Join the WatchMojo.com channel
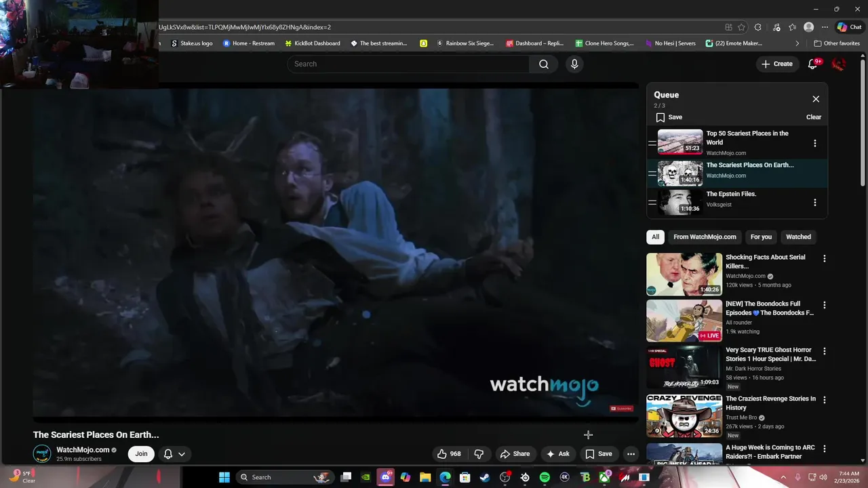 click(x=141, y=454)
